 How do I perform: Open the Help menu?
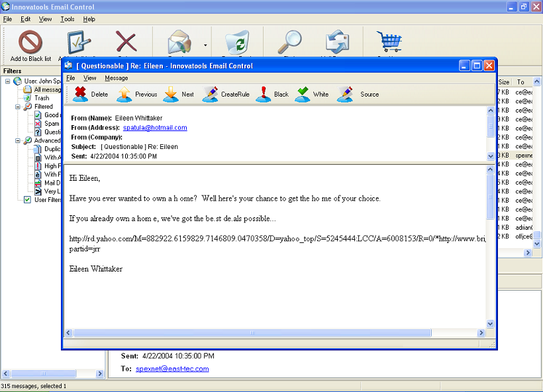coord(89,19)
